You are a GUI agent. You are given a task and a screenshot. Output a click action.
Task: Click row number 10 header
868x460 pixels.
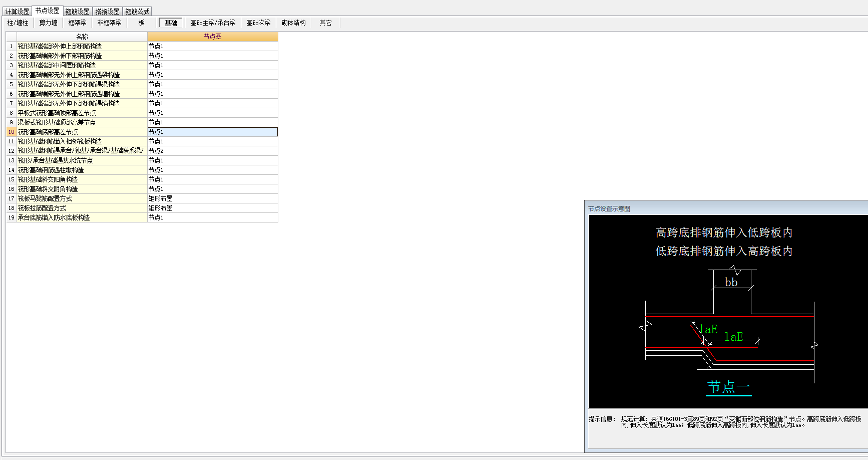tap(11, 132)
